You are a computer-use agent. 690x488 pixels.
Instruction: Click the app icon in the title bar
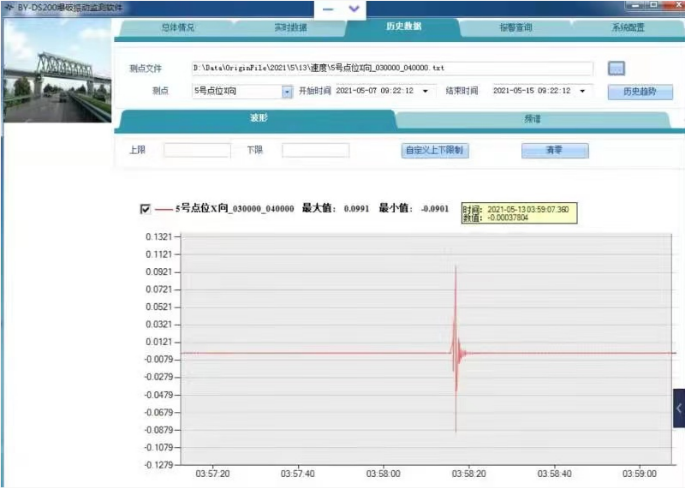(8, 7)
